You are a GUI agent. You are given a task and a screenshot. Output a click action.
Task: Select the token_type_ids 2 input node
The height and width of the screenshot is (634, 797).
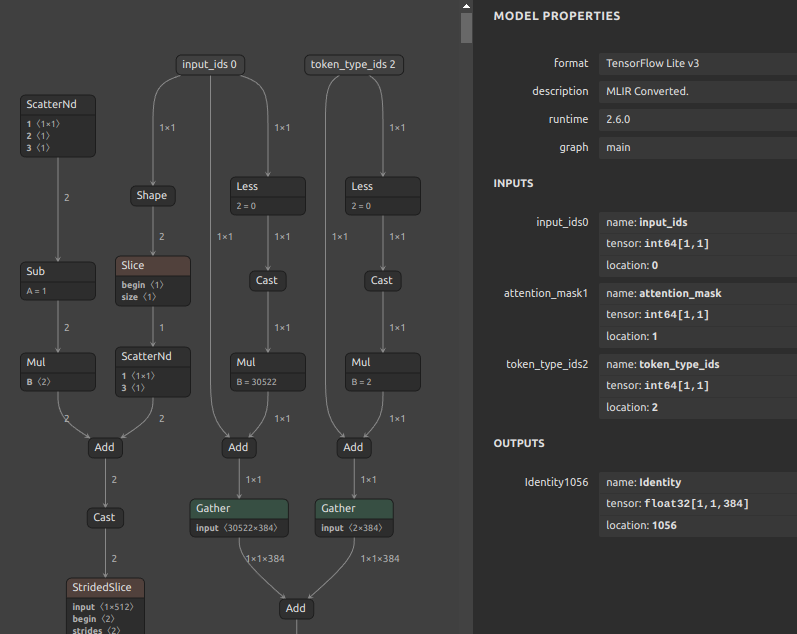[354, 65]
